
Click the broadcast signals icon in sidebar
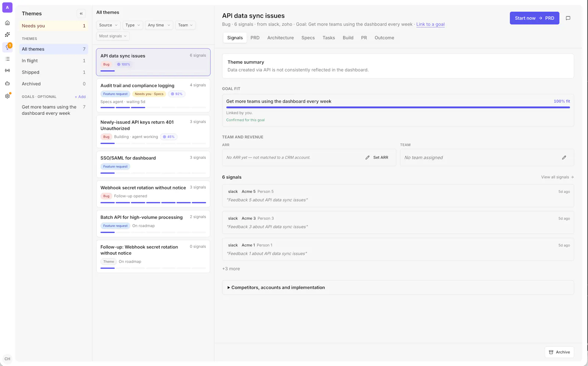tap(7, 70)
